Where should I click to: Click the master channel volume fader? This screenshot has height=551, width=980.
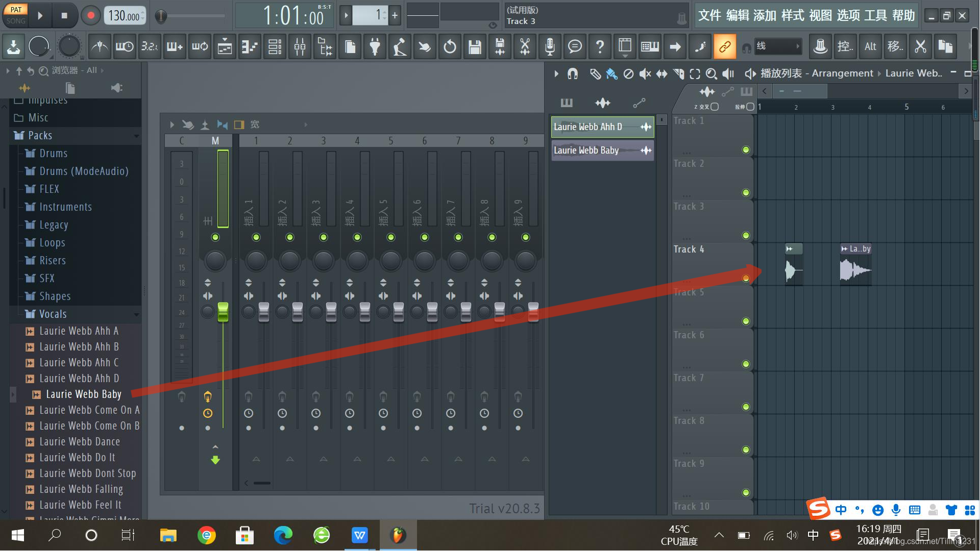pos(223,312)
